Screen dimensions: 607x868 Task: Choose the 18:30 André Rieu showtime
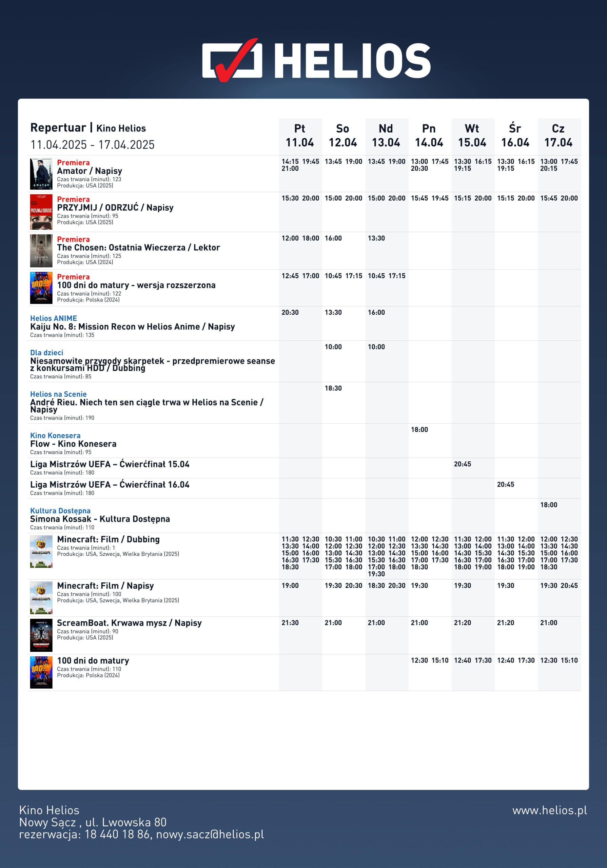pos(333,388)
